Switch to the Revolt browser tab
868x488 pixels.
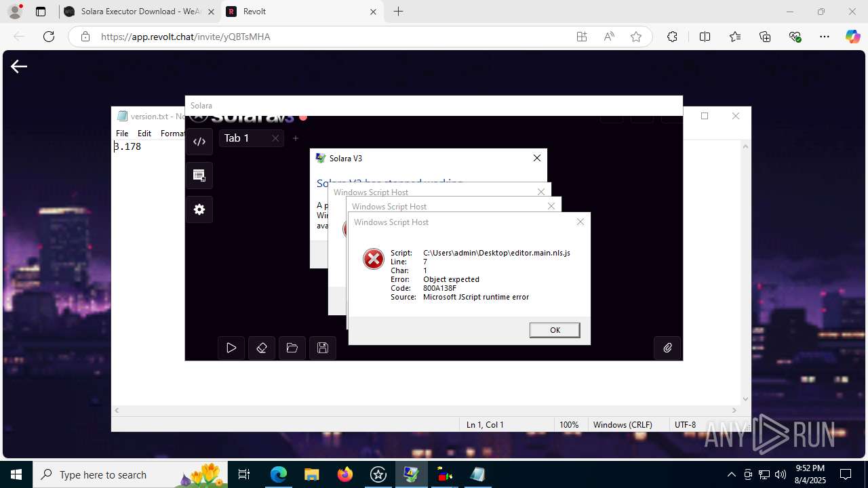pos(302,12)
